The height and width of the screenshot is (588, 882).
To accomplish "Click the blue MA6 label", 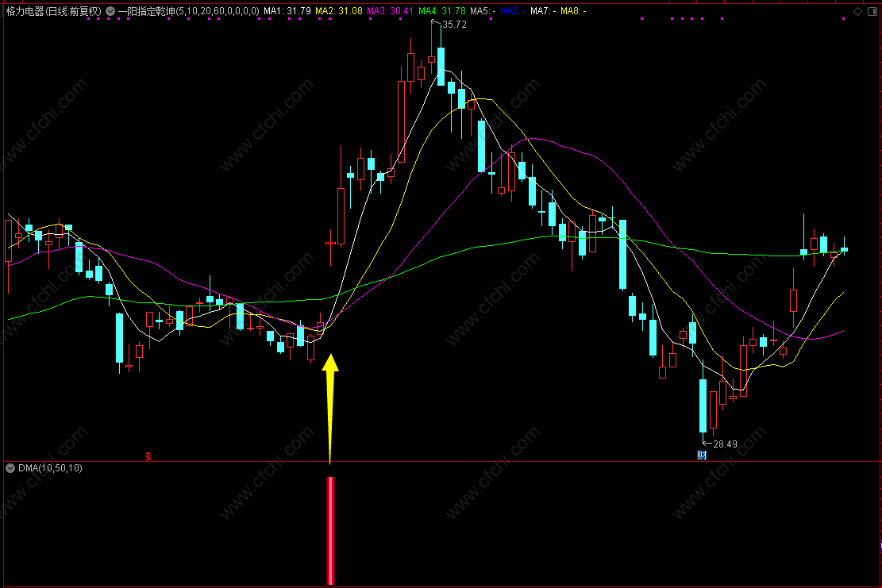I will coord(513,11).
